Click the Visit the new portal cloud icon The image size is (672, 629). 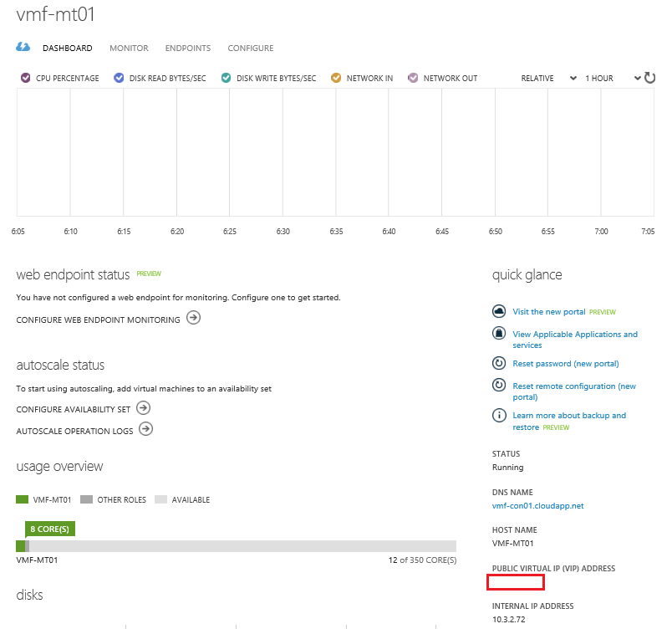tap(499, 311)
